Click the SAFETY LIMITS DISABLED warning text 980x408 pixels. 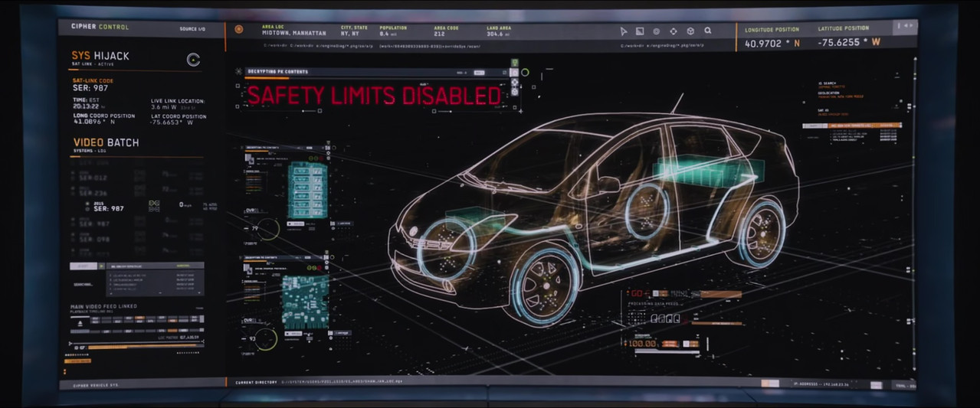pyautogui.click(x=374, y=96)
